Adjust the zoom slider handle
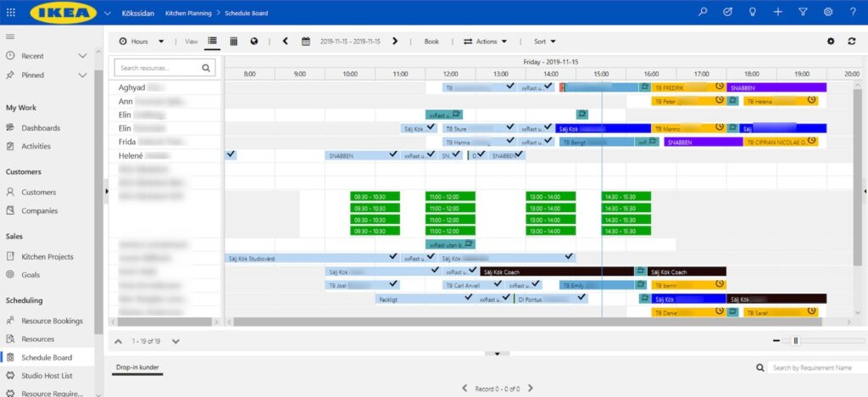The width and height of the screenshot is (868, 397). click(795, 341)
